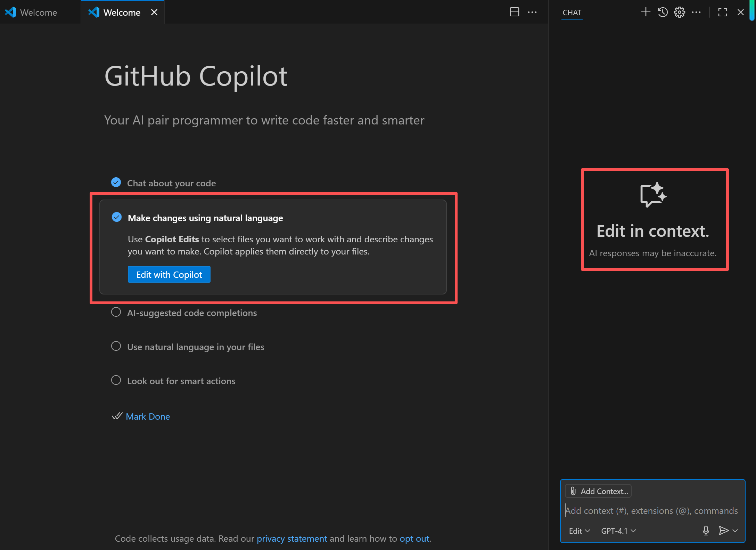Click the chat sparkle icon

click(x=653, y=195)
